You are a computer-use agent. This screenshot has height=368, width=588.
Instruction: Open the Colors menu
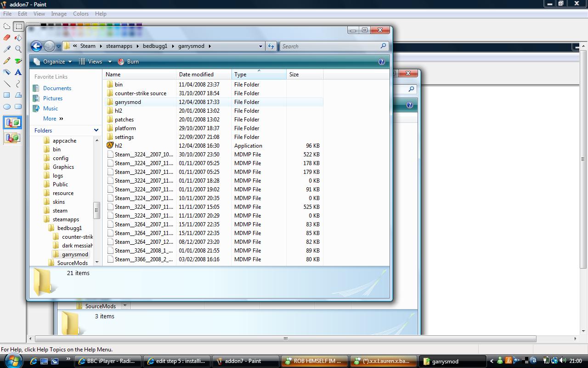pos(81,13)
